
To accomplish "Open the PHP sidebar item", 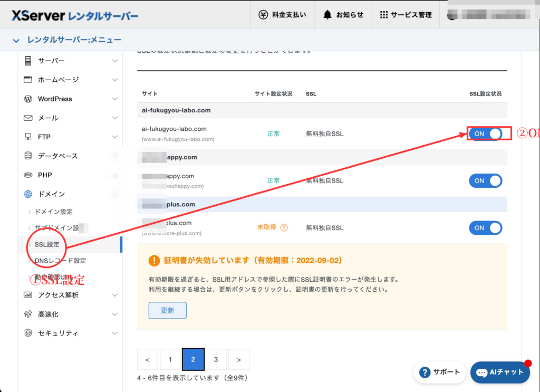I will tap(45, 175).
